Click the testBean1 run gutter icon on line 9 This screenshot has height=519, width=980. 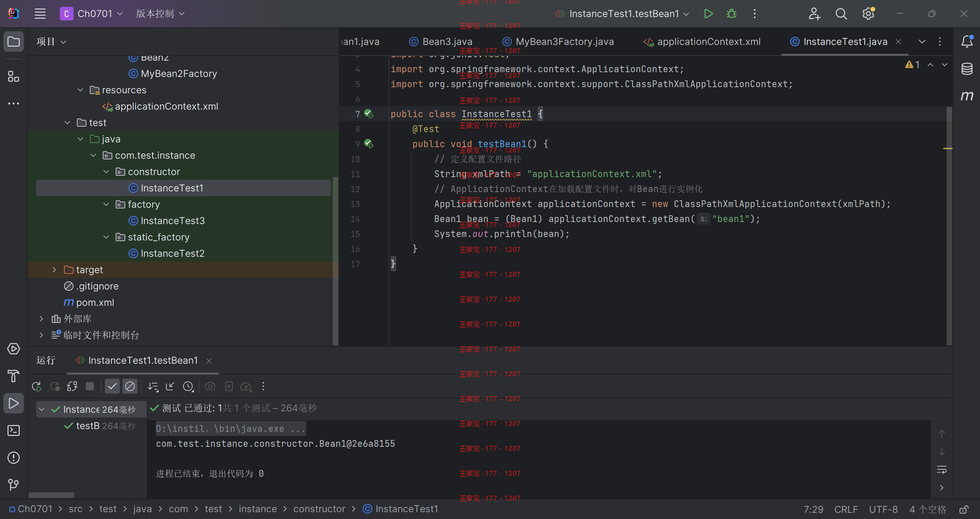click(x=369, y=144)
